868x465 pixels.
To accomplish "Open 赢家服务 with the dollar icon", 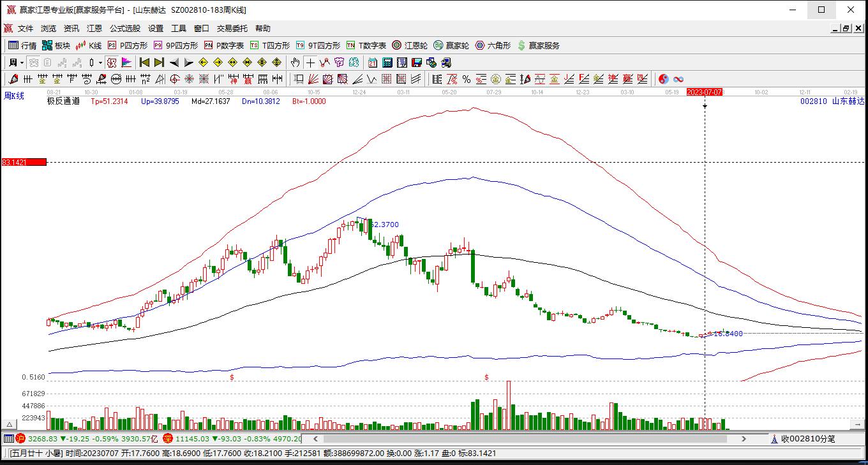I will [539, 45].
